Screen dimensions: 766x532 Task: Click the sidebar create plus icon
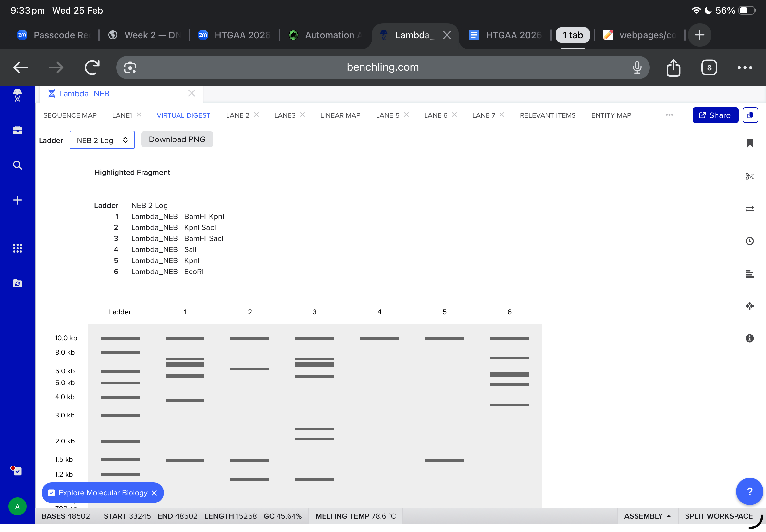pos(17,200)
